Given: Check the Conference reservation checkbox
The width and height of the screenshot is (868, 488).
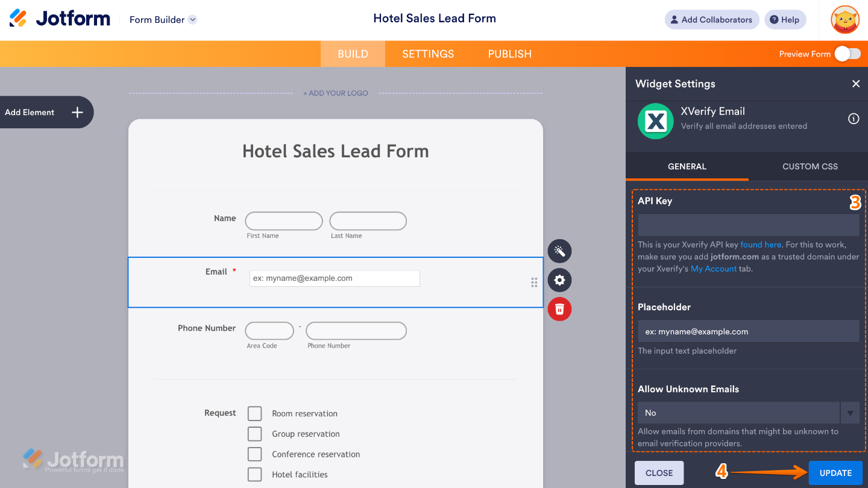Looking at the screenshot, I should [x=255, y=454].
